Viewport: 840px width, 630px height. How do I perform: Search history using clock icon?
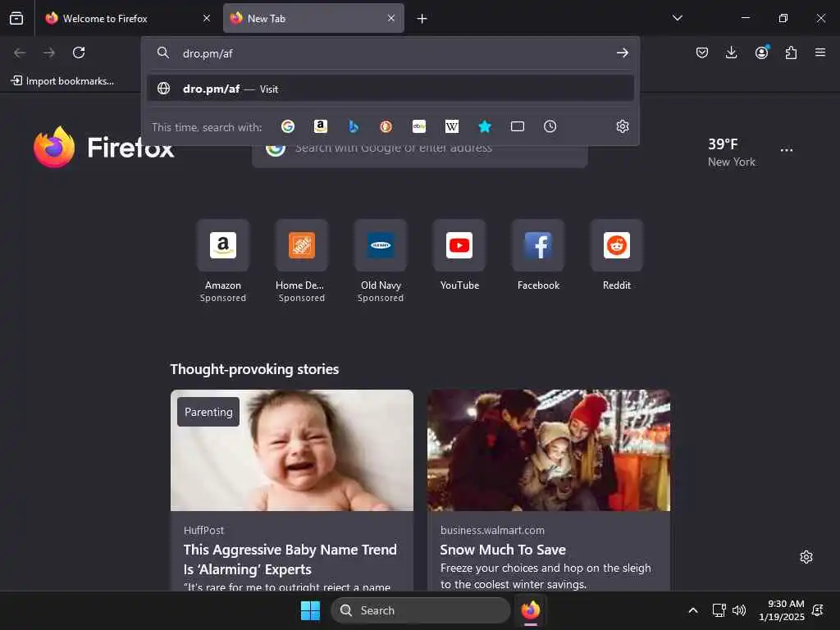550,126
